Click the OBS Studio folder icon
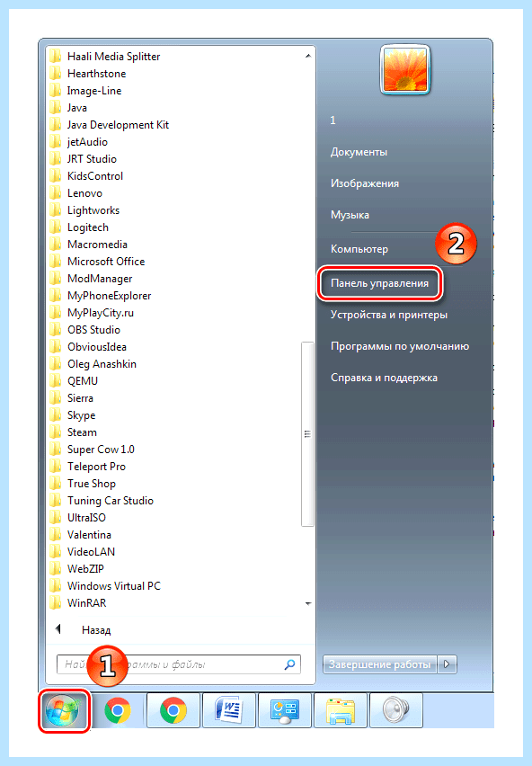The width and height of the screenshot is (532, 766). [55, 330]
